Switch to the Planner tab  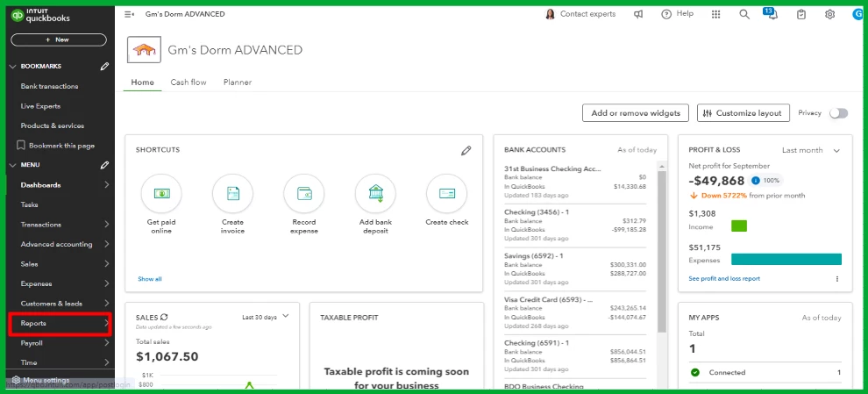pos(238,82)
